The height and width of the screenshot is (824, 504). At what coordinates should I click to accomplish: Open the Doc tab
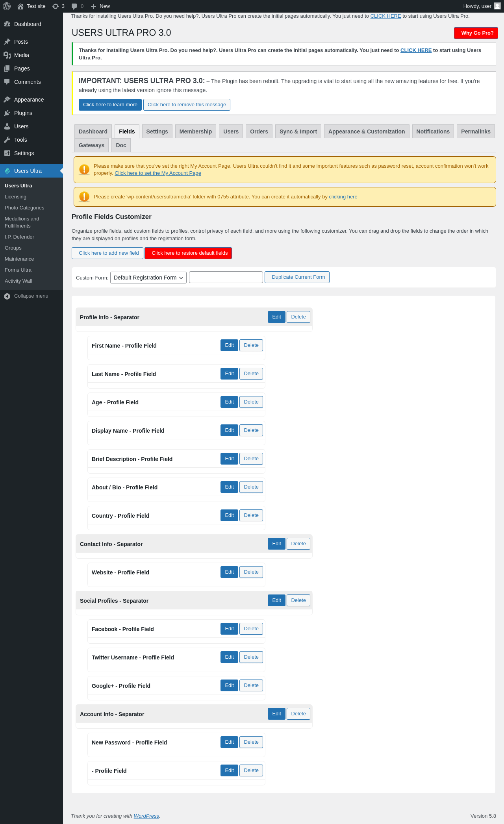click(121, 145)
